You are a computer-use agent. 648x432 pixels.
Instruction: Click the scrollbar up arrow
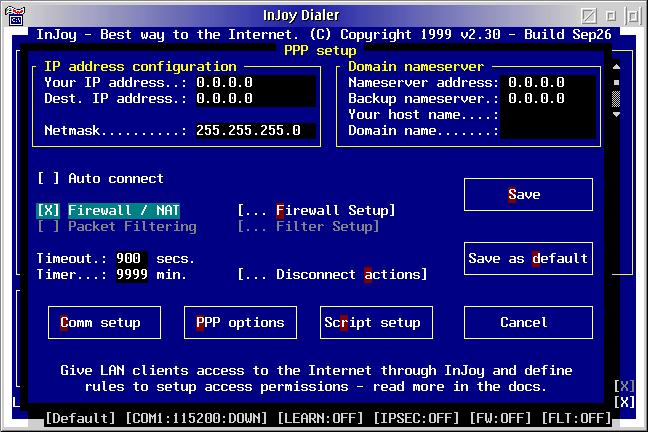pyautogui.click(x=616, y=67)
